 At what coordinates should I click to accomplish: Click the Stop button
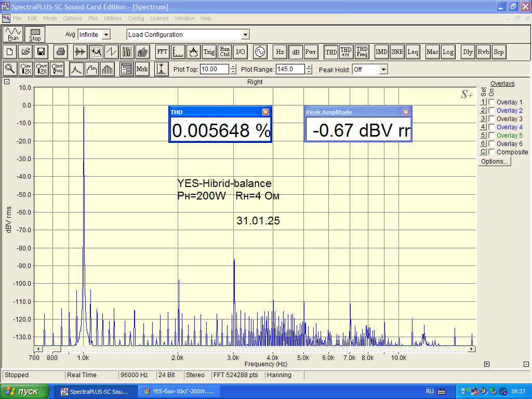pos(35,34)
